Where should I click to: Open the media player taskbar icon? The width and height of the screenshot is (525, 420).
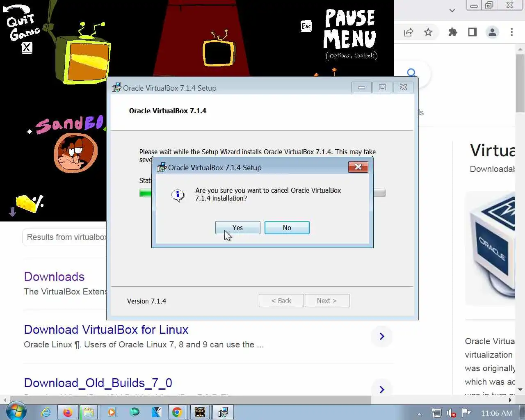(x=112, y=412)
